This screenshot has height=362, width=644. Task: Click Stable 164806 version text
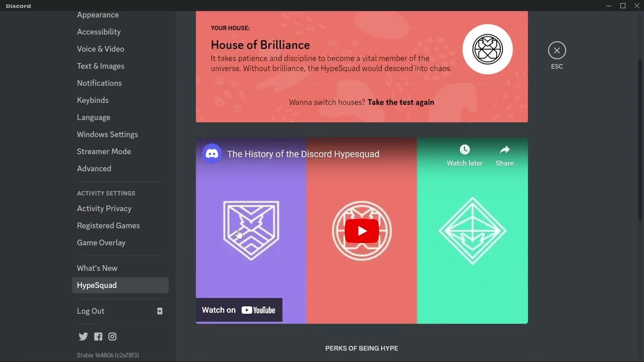pos(108,355)
